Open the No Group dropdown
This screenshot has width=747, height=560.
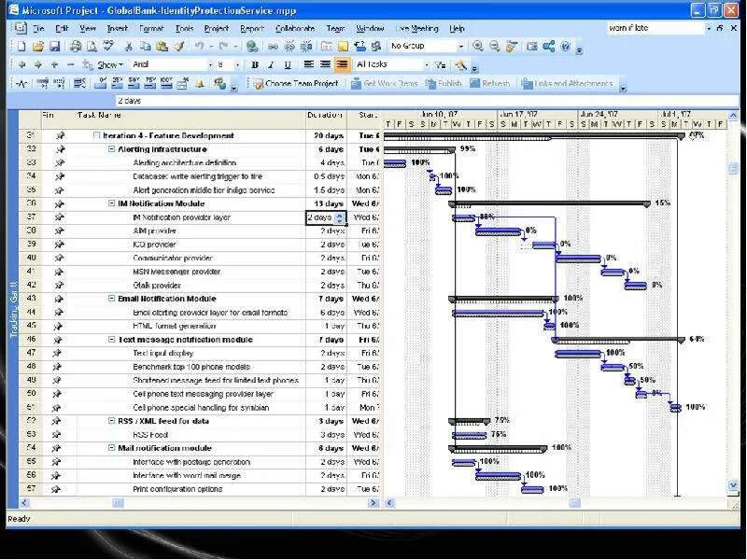460,46
